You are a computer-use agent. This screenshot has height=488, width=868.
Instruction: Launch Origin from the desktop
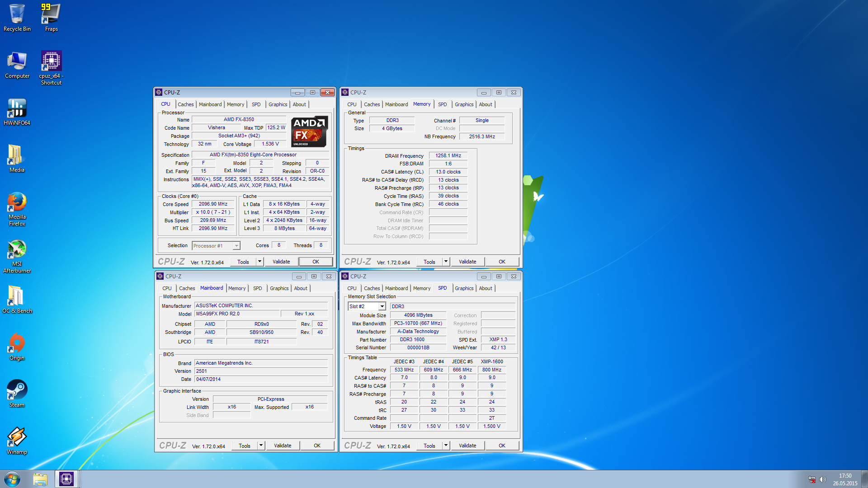tap(17, 347)
